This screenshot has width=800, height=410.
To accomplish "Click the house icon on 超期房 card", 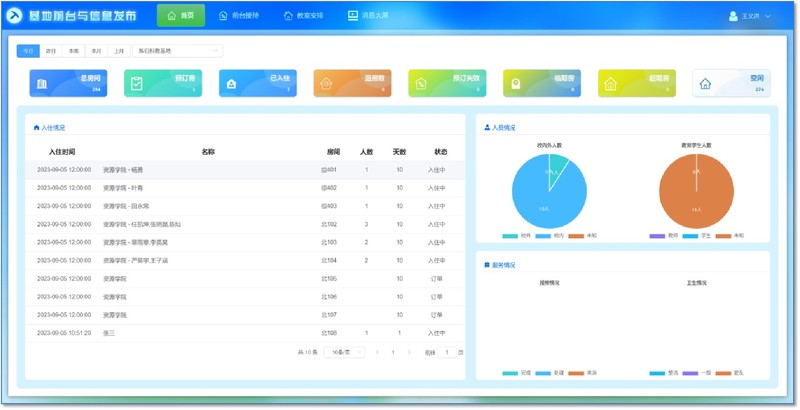I will click(x=611, y=84).
